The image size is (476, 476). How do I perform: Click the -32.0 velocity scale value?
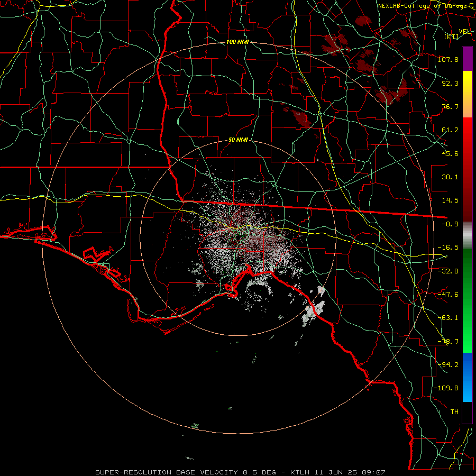tap(448, 271)
